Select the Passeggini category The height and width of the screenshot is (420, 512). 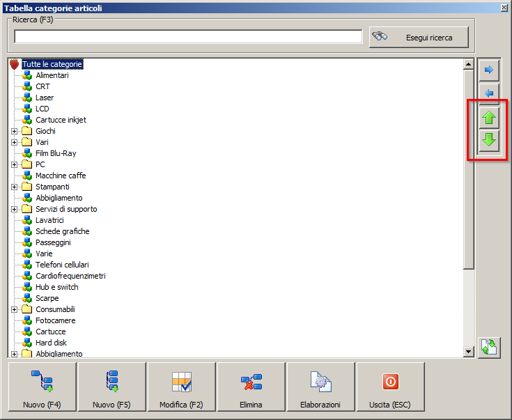(x=53, y=242)
